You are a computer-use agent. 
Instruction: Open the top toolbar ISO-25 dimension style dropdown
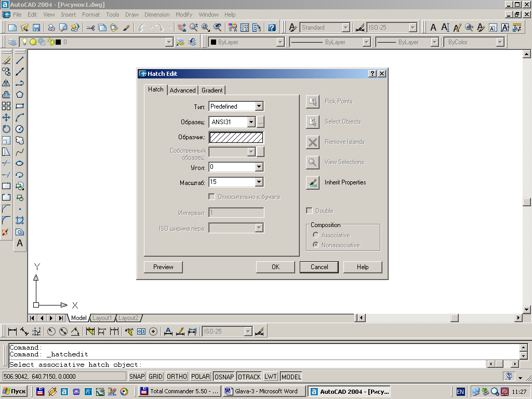[413, 28]
